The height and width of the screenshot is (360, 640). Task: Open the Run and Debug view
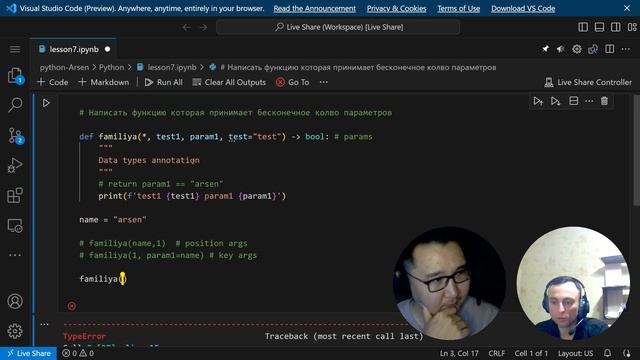(x=15, y=165)
